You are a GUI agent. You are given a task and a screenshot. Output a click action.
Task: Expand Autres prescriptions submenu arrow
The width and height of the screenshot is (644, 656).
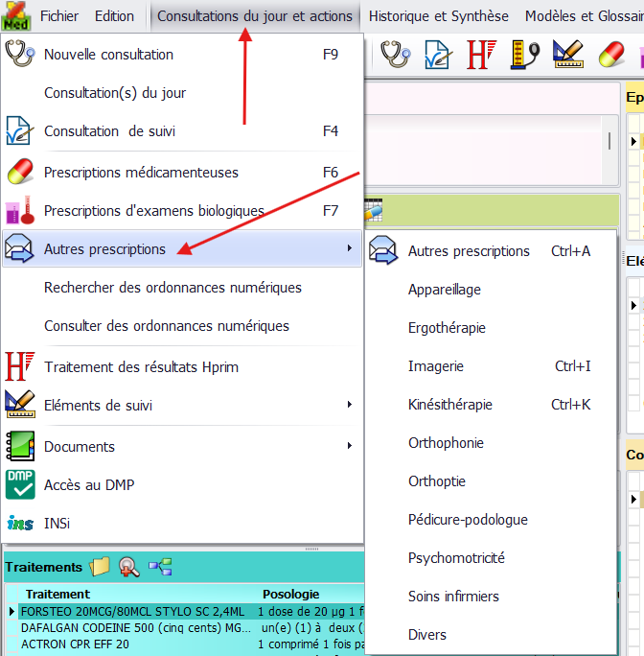pyautogui.click(x=350, y=248)
